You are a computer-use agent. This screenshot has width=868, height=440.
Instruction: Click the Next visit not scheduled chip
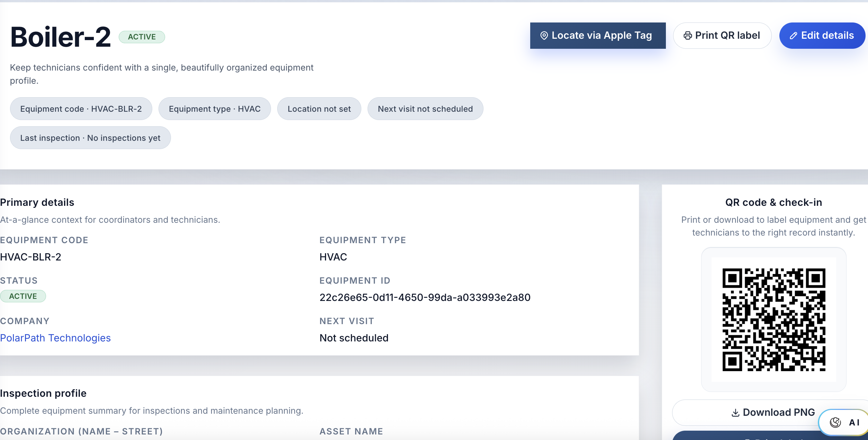(425, 109)
